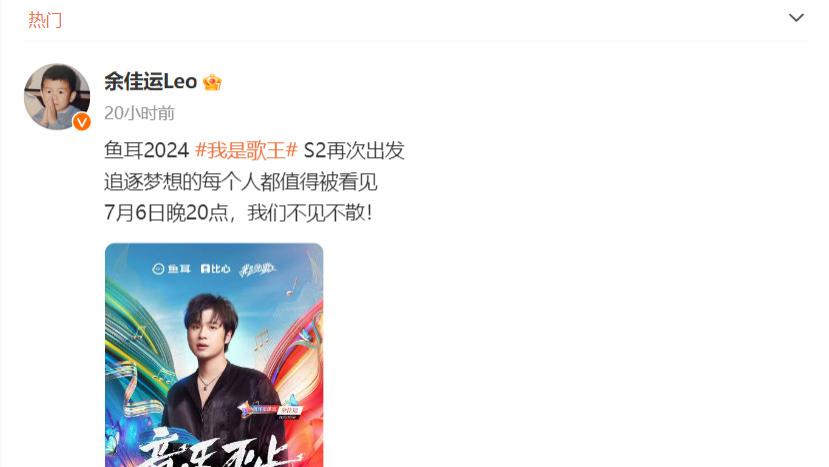This screenshot has width=829, height=467.
Task: Open the 余佳运Leo profile avatar
Action: [x=57, y=97]
